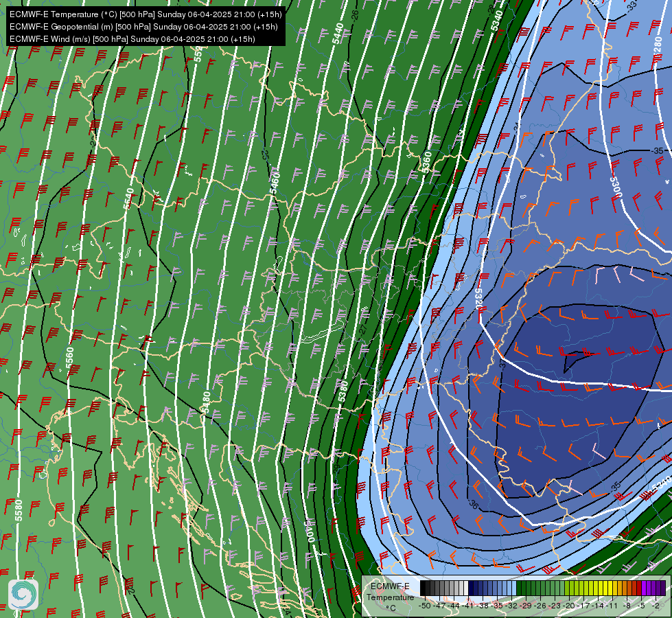Pick the yellow swatch above -14 in scale
This screenshot has width=672, height=618.
point(601,588)
